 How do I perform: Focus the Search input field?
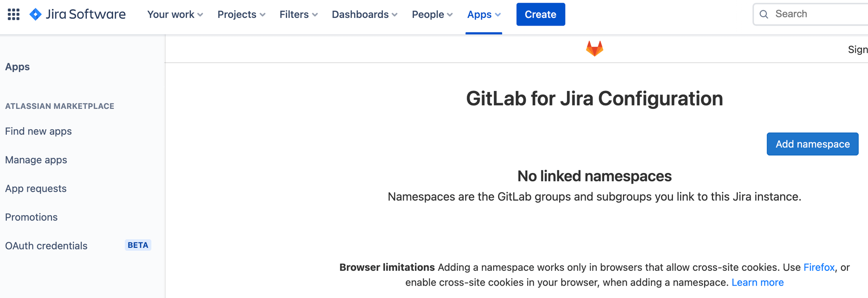817,14
